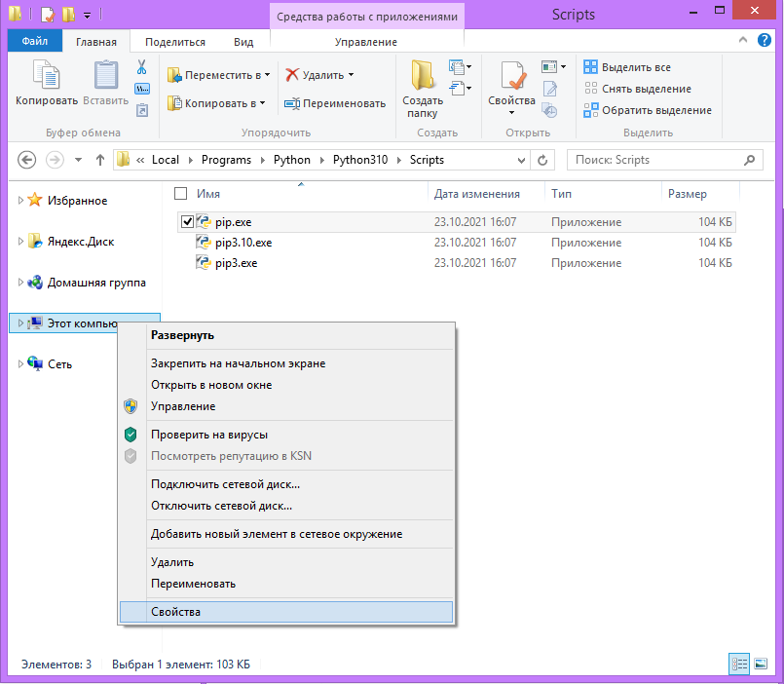Refresh the Scripts folder view

point(542,160)
